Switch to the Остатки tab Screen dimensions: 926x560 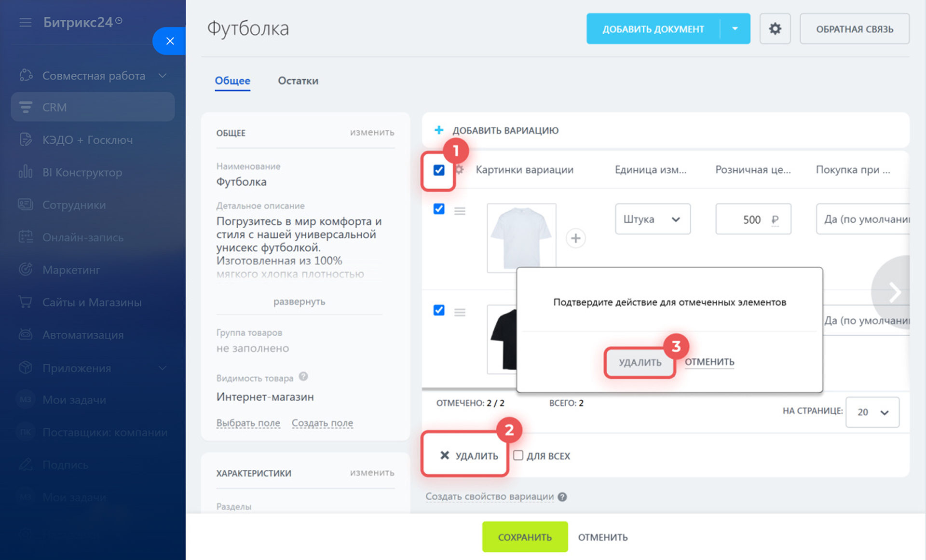(298, 81)
